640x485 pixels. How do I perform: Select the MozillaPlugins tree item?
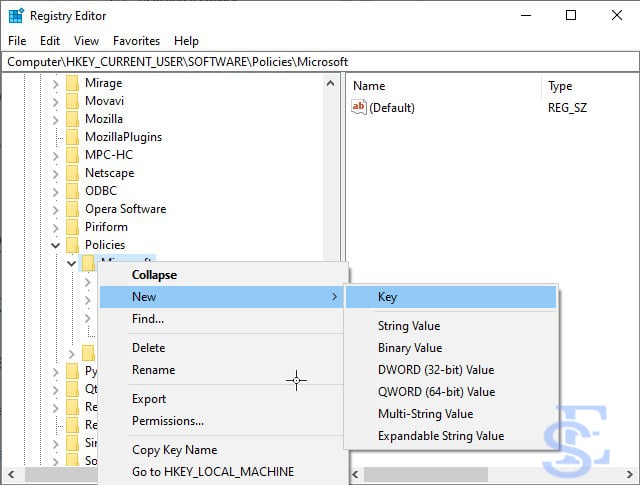[123, 137]
